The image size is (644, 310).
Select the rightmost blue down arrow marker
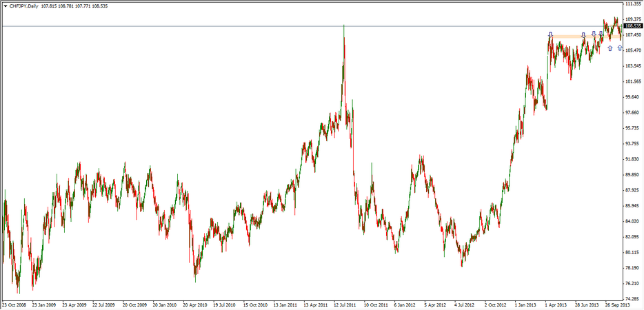pos(602,33)
